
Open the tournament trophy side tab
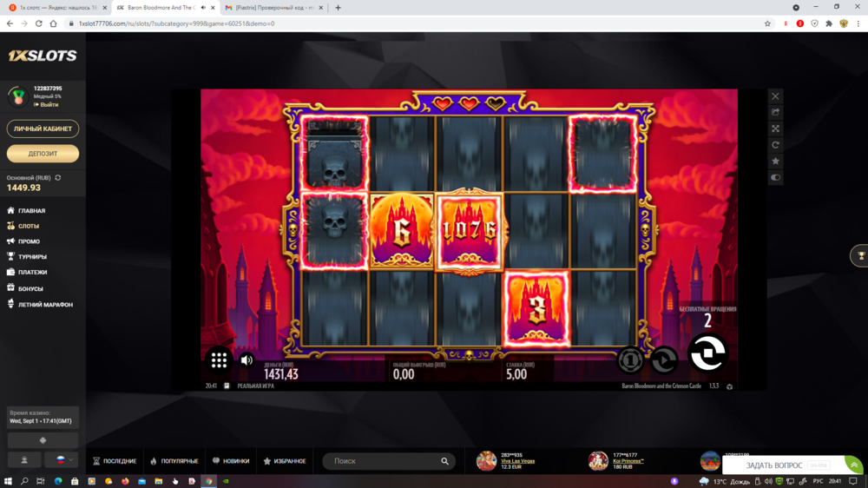tap(860, 255)
